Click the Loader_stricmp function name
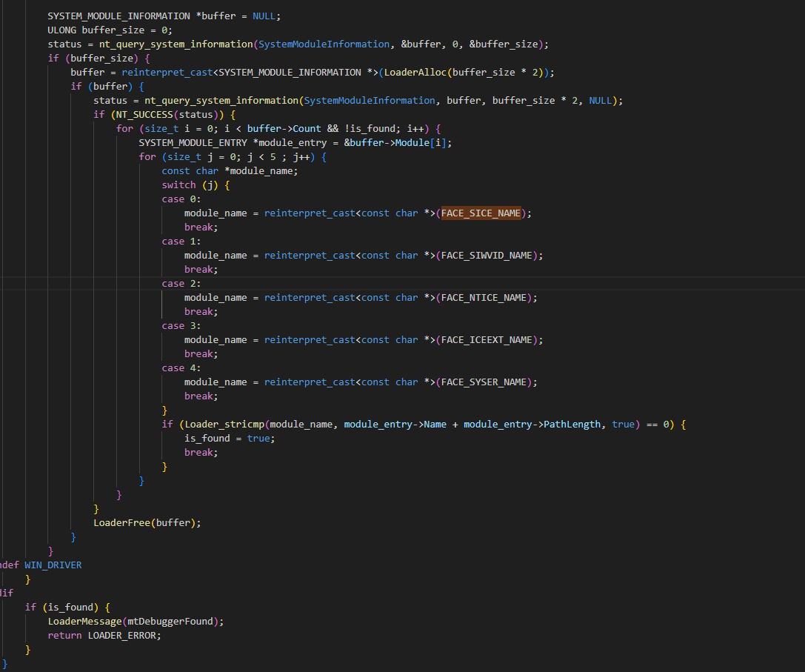This screenshot has width=805, height=672. click(224, 425)
